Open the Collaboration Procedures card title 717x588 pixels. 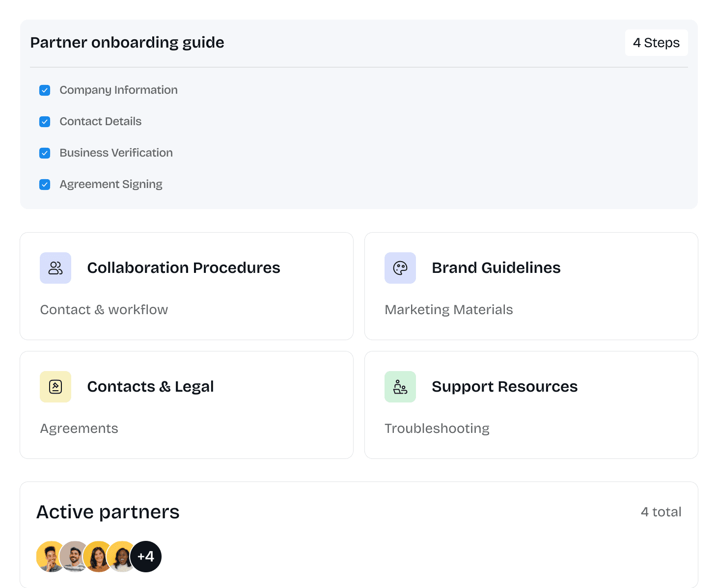183,268
